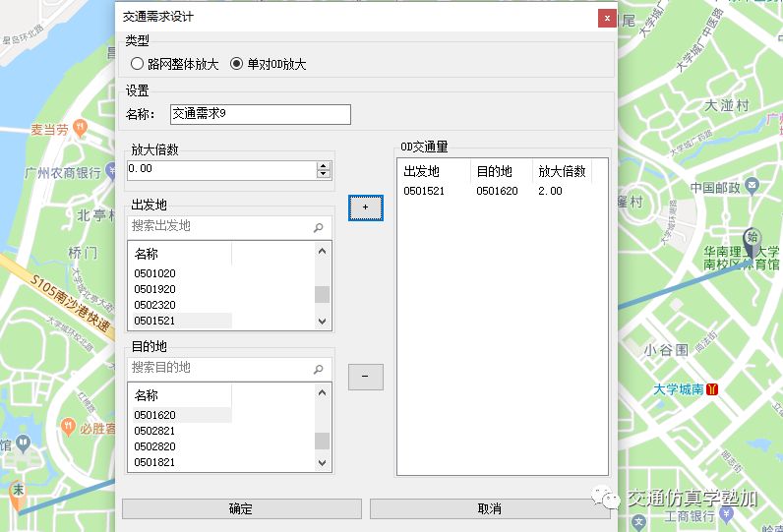Click the 必胜客 restaurant marker on map
Screen dimensions: 783x532
tap(69, 427)
